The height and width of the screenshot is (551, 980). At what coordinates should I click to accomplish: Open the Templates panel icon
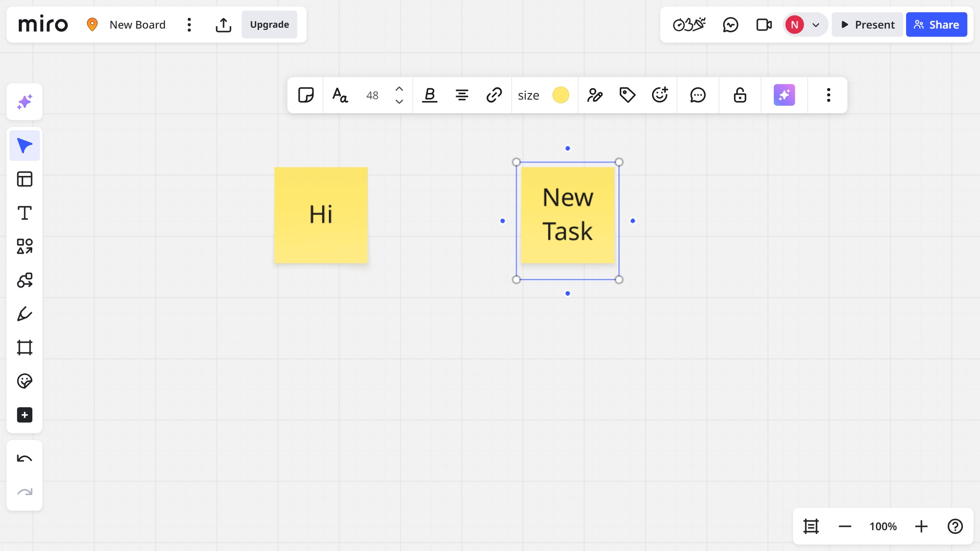24,179
